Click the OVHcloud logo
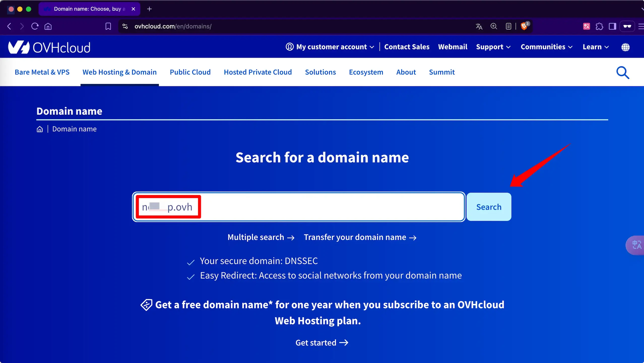Screen dimensions: 644x363 coord(49,47)
